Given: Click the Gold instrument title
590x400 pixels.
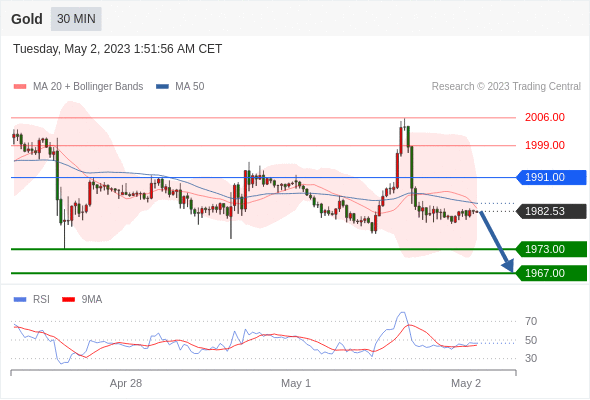Looking at the screenshot, I should point(27,19).
